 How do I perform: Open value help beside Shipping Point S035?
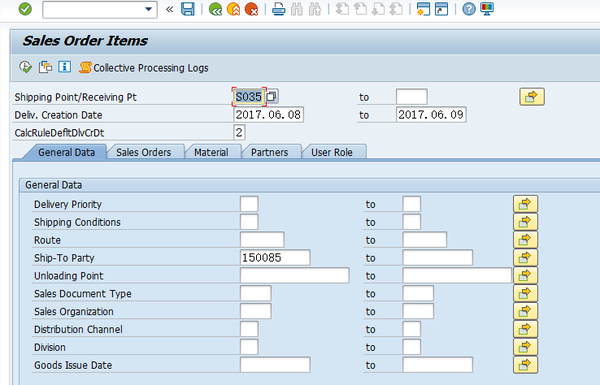pyautogui.click(x=272, y=96)
